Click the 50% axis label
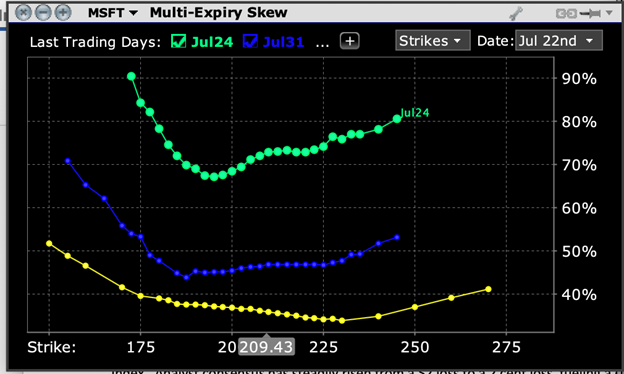The image size is (624, 374). [x=579, y=251]
